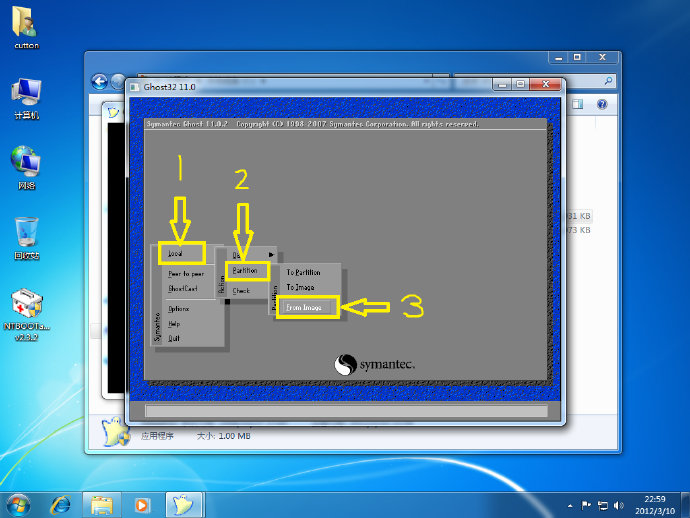The image size is (690, 518).
Task: Minimize the Ghost32 11.0 window
Action: click(503, 84)
